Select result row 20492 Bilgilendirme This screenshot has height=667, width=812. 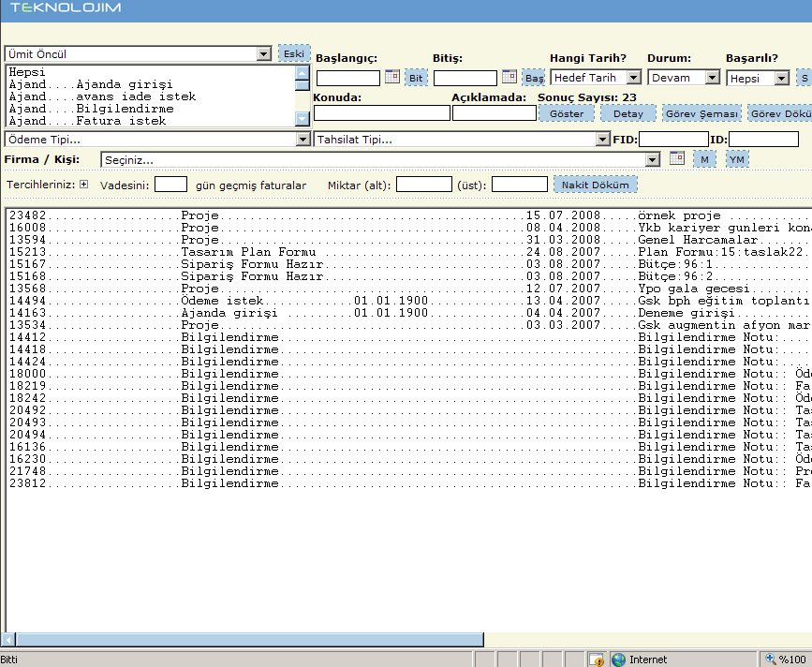(409, 410)
